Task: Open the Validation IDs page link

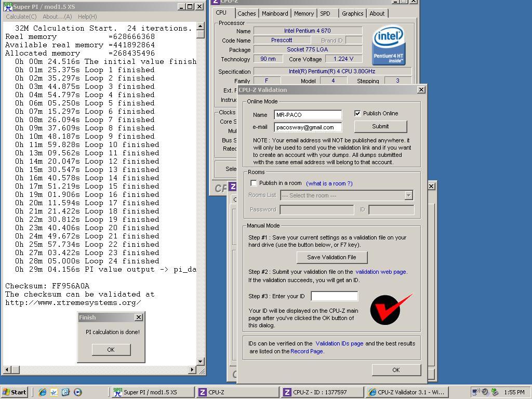Action: (x=339, y=343)
